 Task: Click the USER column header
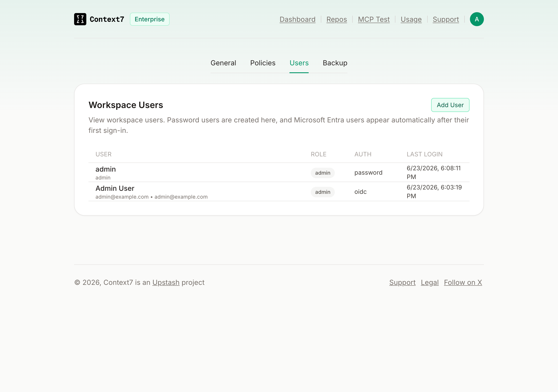103,154
